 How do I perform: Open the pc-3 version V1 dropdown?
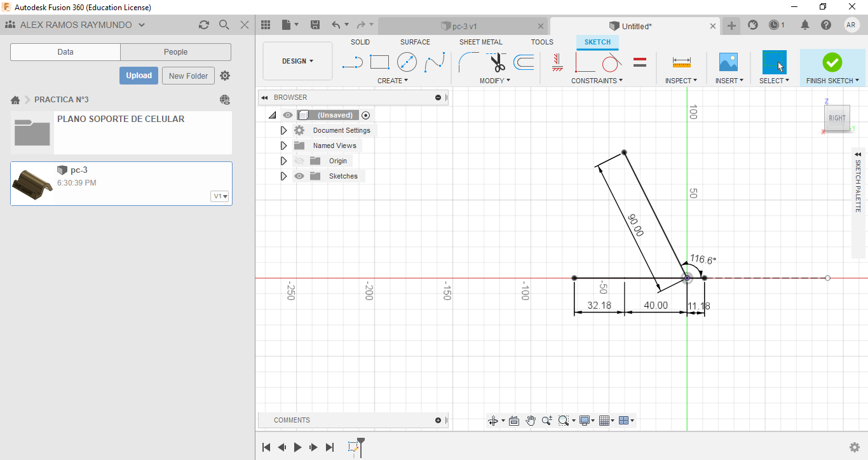220,196
